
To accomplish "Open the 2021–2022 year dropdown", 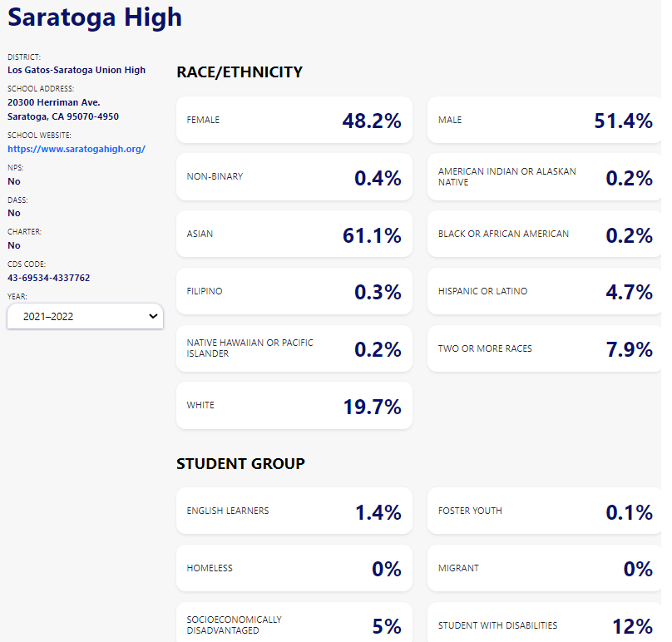I will (85, 316).
